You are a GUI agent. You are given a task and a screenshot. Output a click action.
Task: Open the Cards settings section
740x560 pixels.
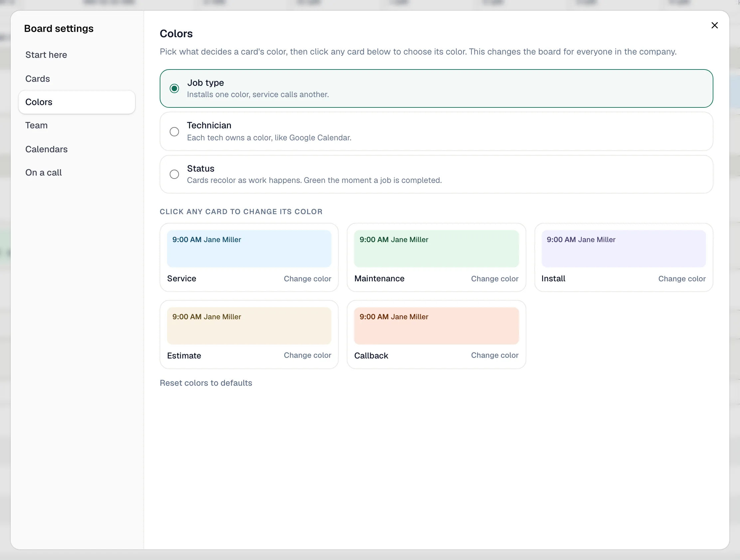click(x=77, y=78)
